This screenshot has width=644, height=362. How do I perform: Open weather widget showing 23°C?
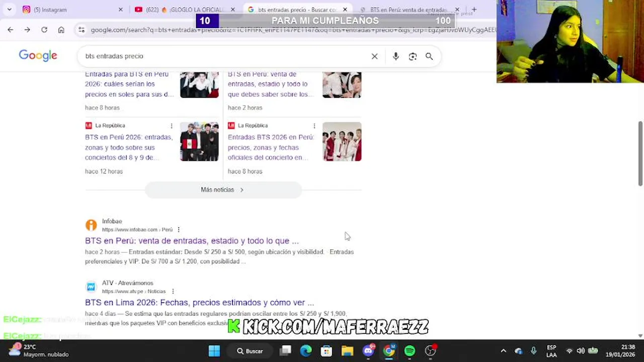point(38,350)
